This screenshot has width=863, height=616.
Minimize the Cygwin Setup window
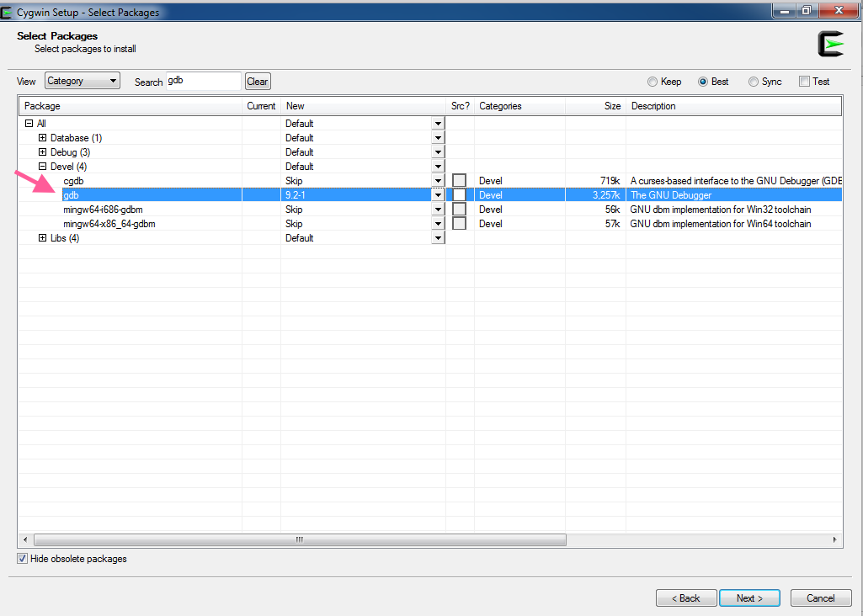point(784,10)
